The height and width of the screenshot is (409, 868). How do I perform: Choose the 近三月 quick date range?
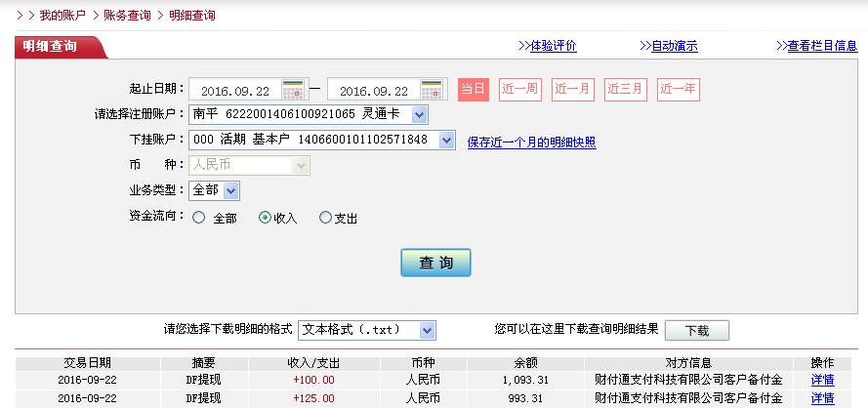pyautogui.click(x=625, y=89)
